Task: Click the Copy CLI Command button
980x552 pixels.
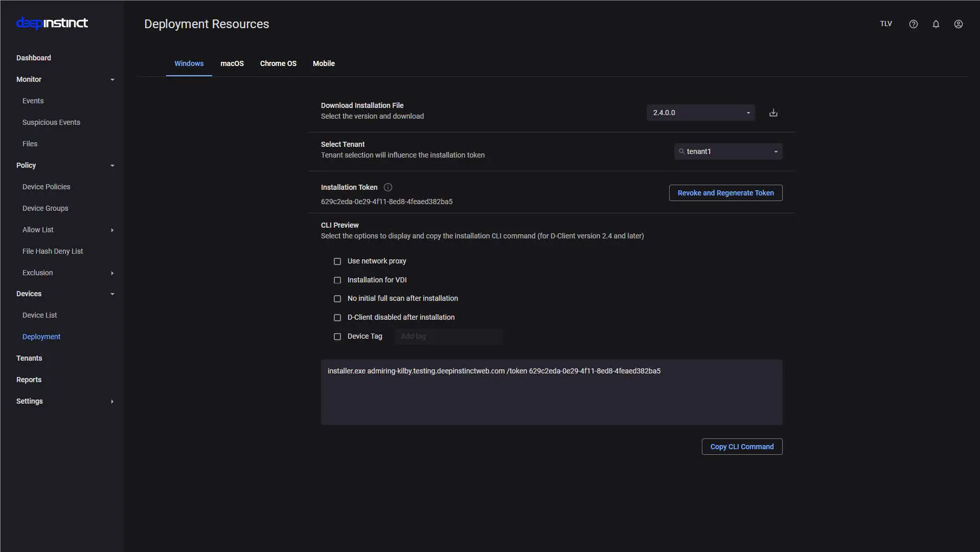Action: pos(742,447)
